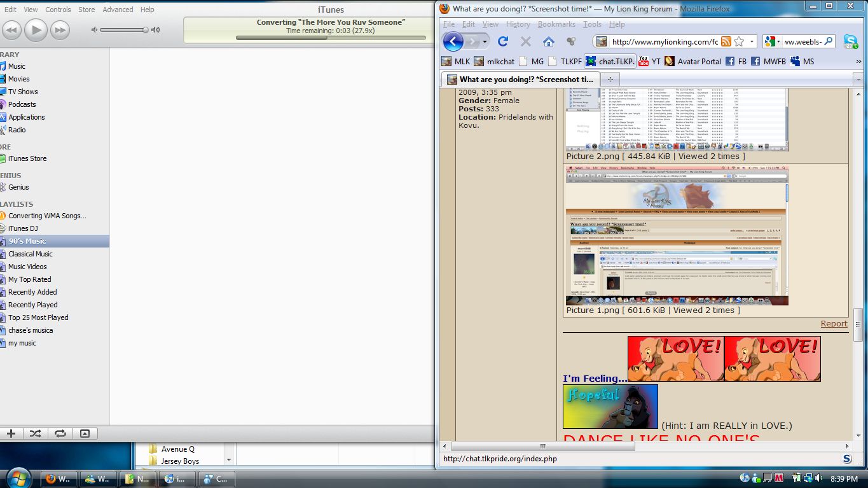Bookmark page with star icon
The width and height of the screenshot is (868, 488).
tap(739, 41)
